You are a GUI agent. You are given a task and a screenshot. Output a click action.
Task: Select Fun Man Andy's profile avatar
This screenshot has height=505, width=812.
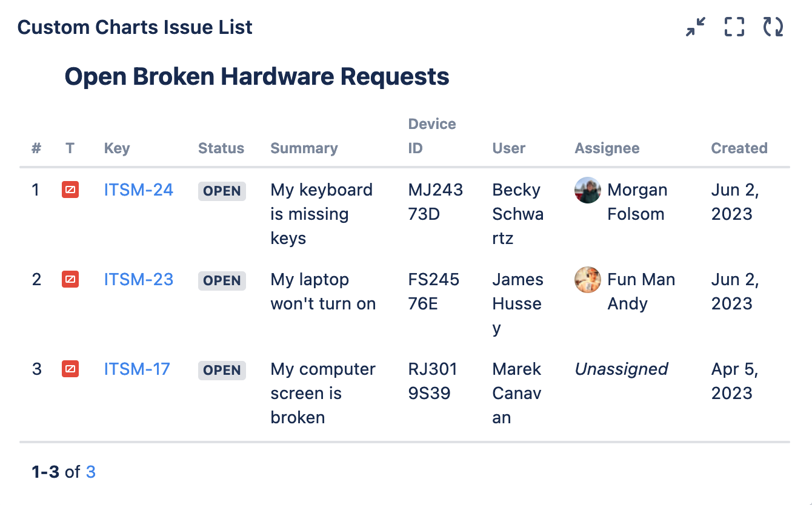(587, 279)
